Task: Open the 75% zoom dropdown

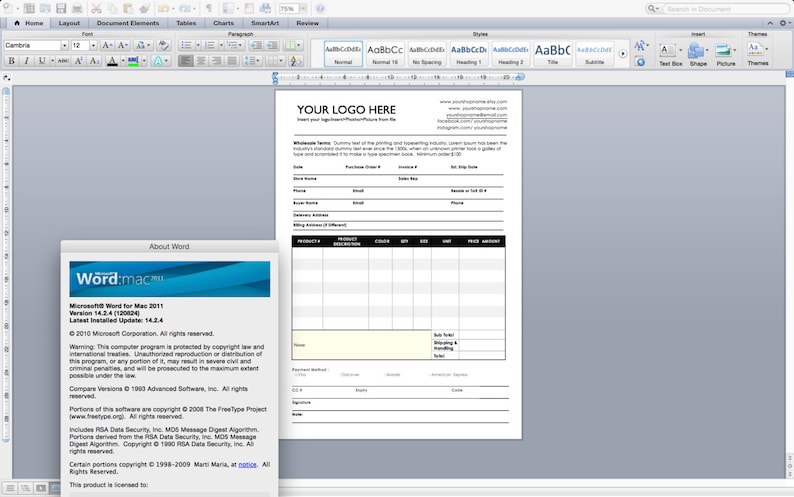Action: click(x=303, y=8)
